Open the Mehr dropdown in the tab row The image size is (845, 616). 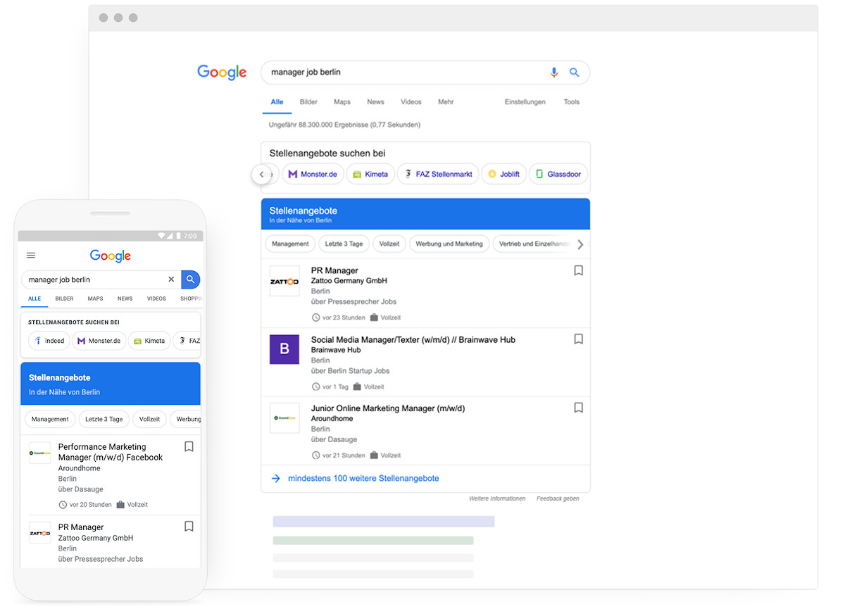(x=445, y=101)
